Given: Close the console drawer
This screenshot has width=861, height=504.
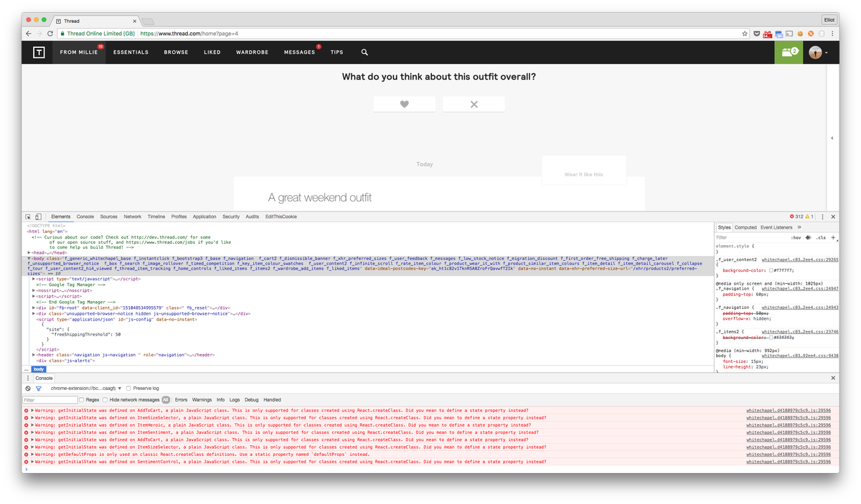Looking at the screenshot, I should [x=833, y=378].
